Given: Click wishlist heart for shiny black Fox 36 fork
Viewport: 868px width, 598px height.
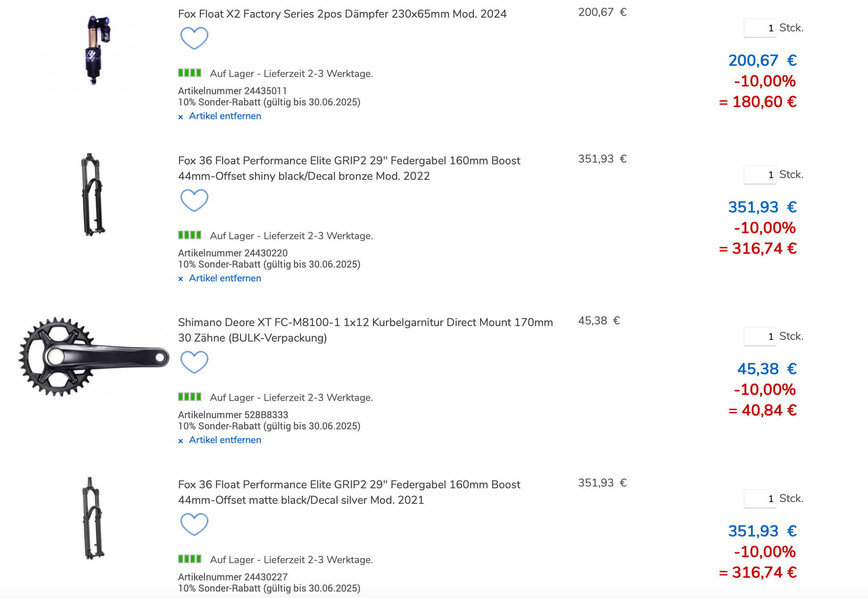Looking at the screenshot, I should (194, 200).
